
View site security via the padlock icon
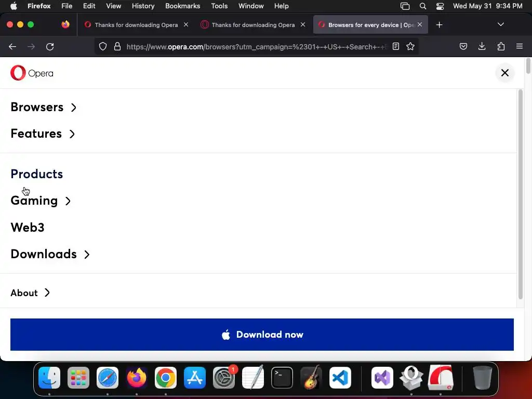point(117,46)
